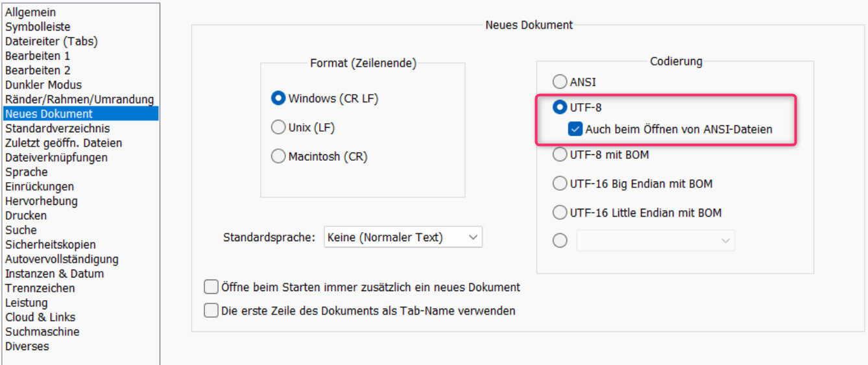This screenshot has width=868, height=365.
Task: Jump to Diverses settings category
Action: tap(27, 346)
